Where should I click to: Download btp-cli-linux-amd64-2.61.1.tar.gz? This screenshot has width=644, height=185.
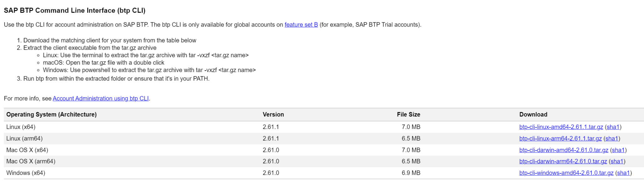coord(561,127)
